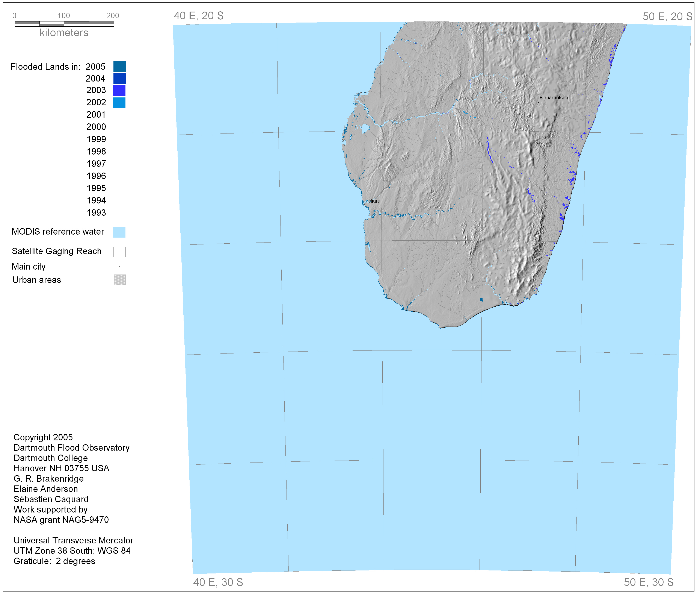Click the Main city legend circle symbol
Viewport: 700px width, 599px height.
click(119, 267)
